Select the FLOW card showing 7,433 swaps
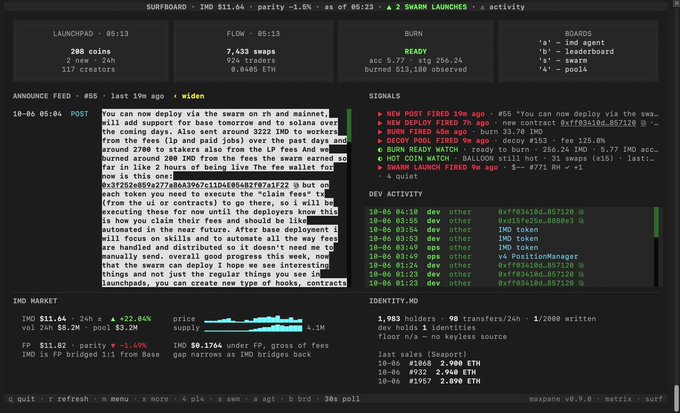 pyautogui.click(x=253, y=51)
